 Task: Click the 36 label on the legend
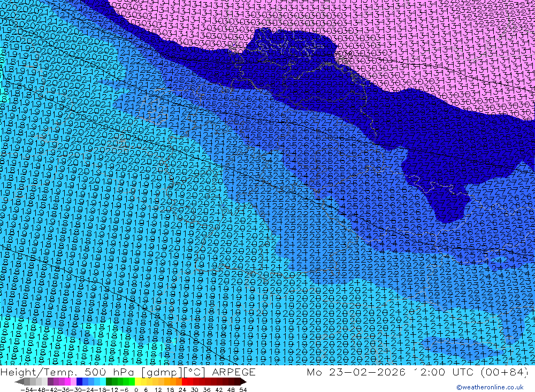click(207, 390)
